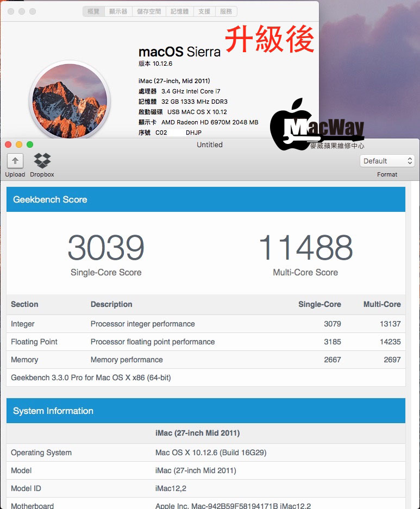Switch to 服務 tab in About This Mac
420x509 pixels.
point(226,11)
